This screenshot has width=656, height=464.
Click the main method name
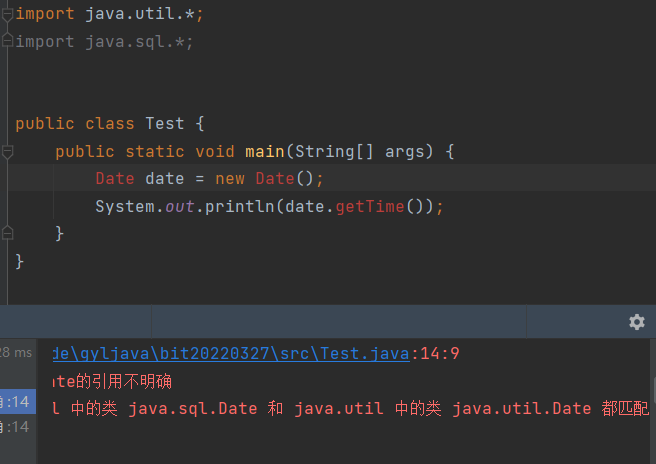[x=264, y=151]
